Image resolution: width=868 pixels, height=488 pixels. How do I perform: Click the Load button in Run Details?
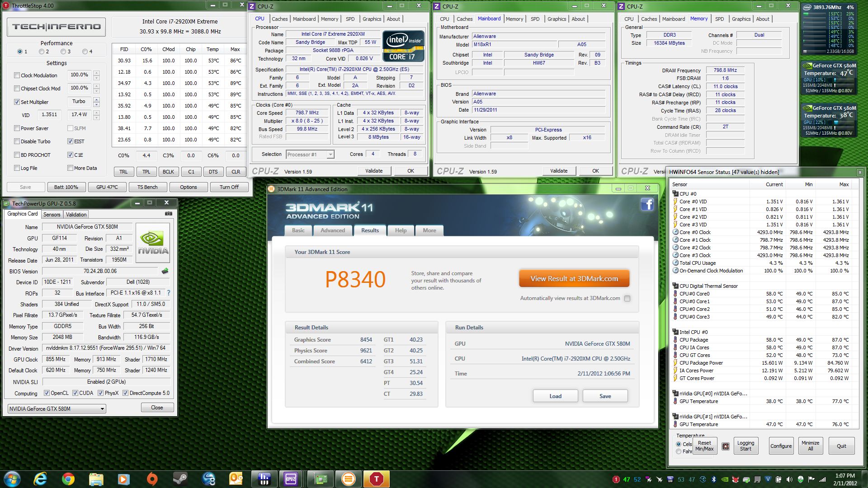555,396
